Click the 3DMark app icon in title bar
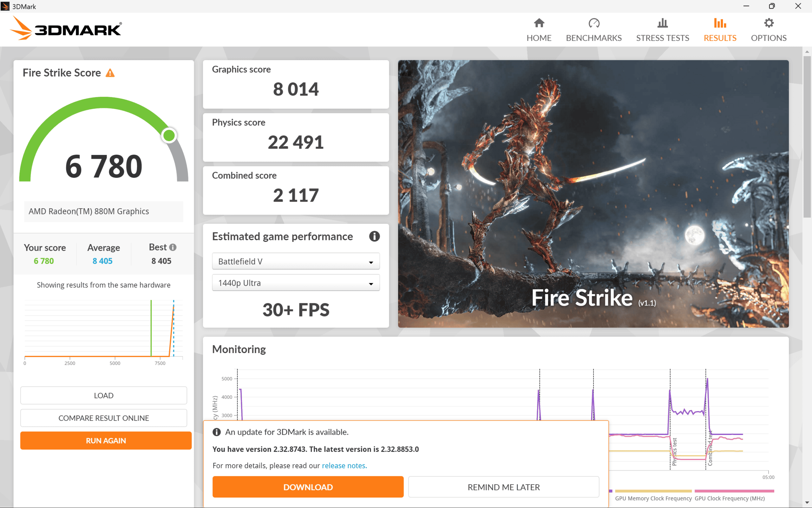 pyautogui.click(x=5, y=6)
